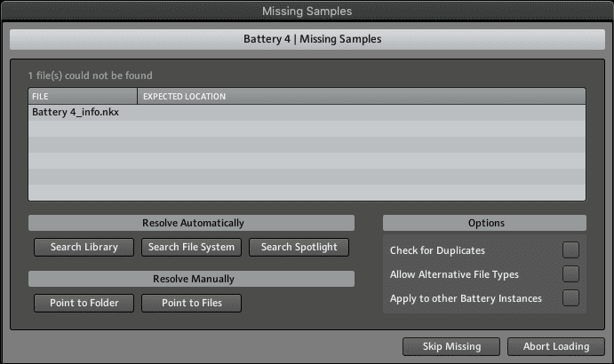The width and height of the screenshot is (614, 364).
Task: Abort Loading the kit
Action: point(556,347)
